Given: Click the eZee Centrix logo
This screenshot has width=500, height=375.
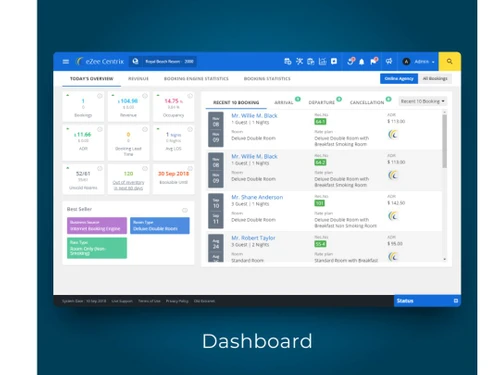Looking at the screenshot, I should pos(100,61).
